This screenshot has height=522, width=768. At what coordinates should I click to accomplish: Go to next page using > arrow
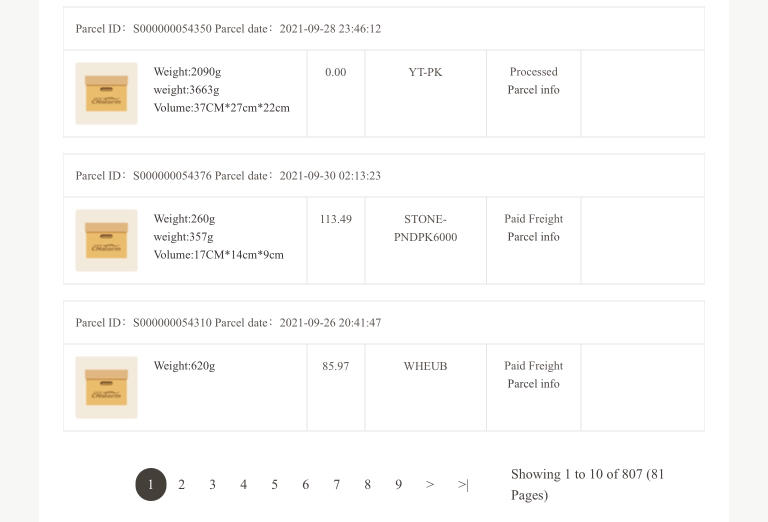pos(430,485)
